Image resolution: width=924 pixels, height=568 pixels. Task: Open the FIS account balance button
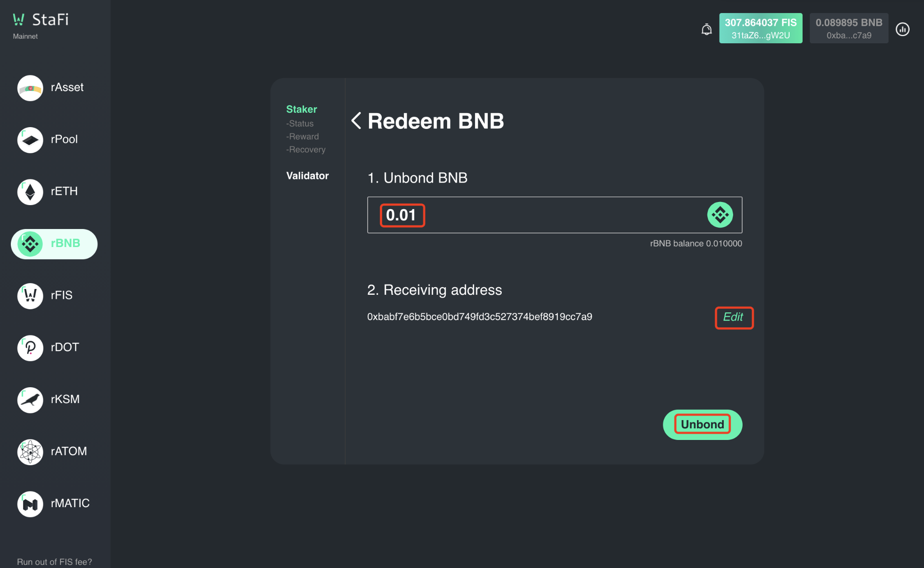(x=760, y=28)
